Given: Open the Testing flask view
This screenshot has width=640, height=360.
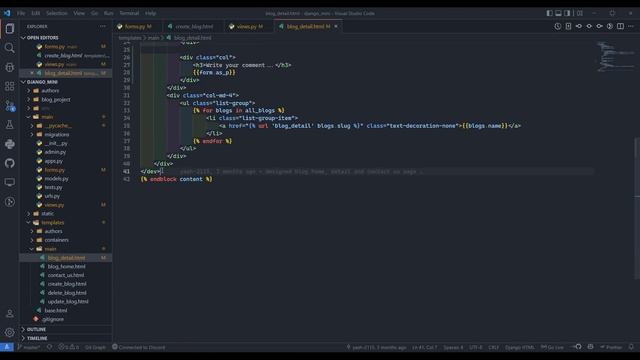Looking at the screenshot, I should (10, 125).
